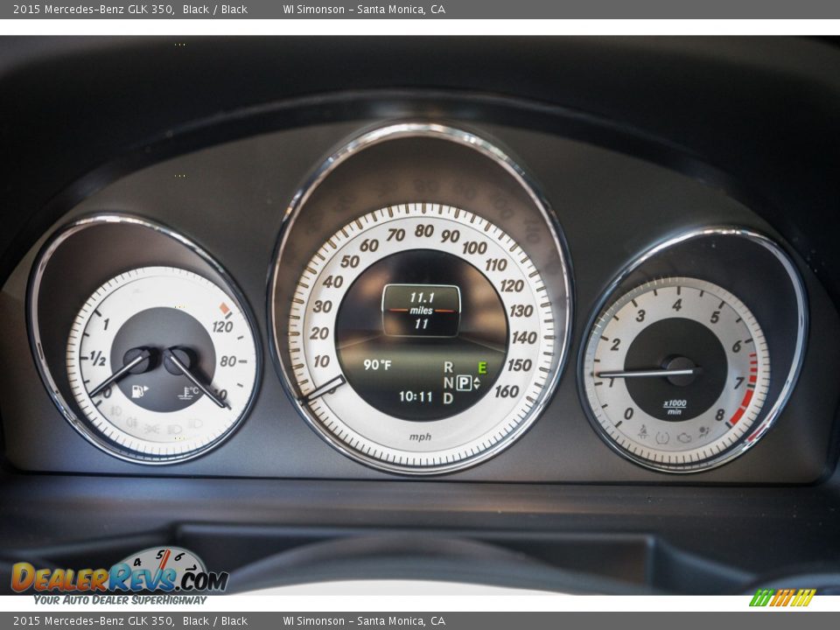The height and width of the screenshot is (630, 840).
Task: Expand the boxed P gear indicator
Action: tap(464, 382)
